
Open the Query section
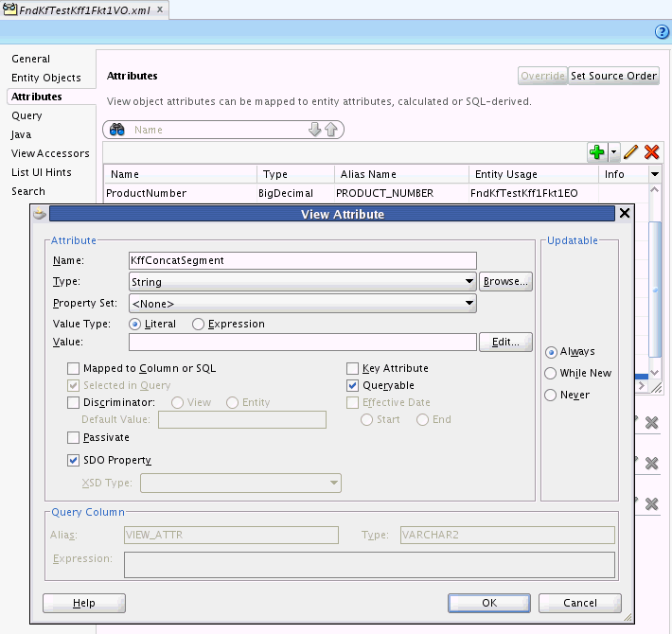pyautogui.click(x=27, y=115)
